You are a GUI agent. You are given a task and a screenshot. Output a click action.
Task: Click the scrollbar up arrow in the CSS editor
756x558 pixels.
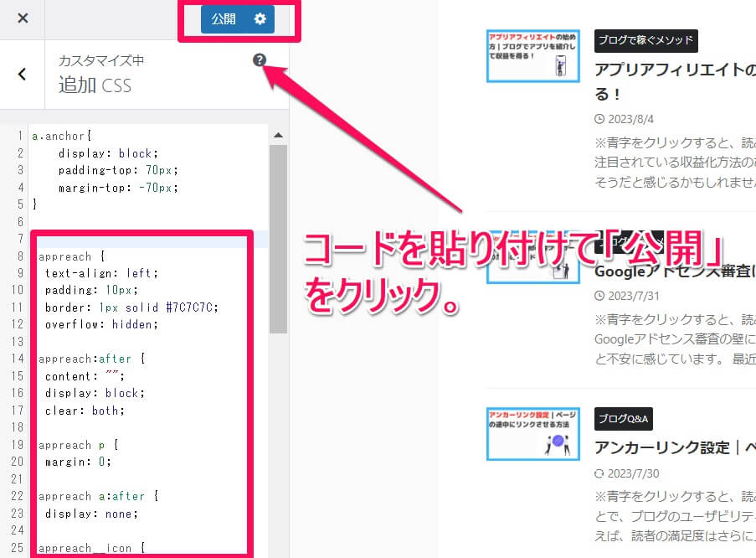[x=279, y=133]
